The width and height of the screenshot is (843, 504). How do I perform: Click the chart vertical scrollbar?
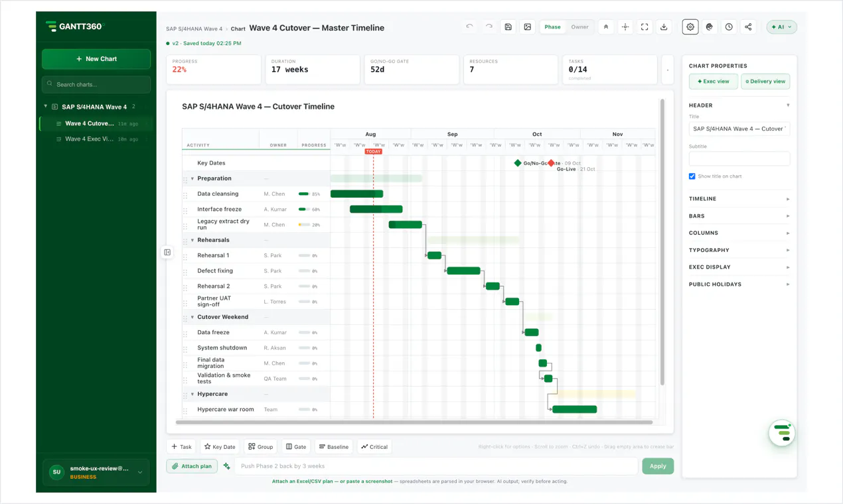662,242
